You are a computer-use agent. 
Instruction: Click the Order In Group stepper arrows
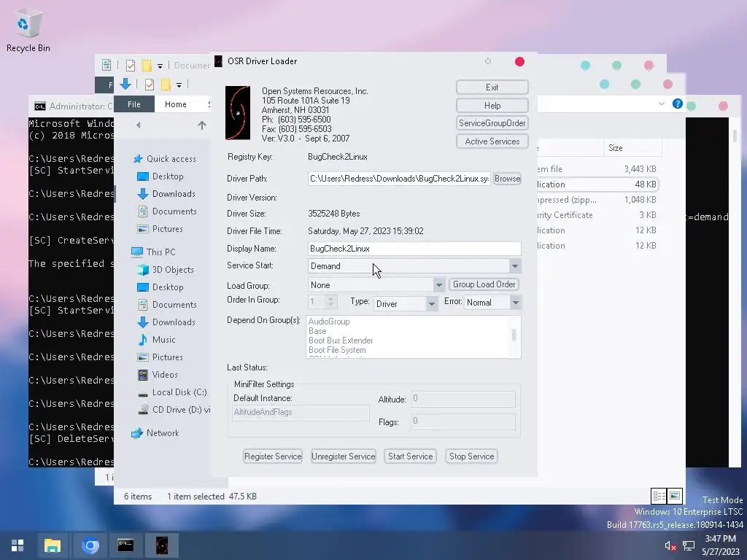(331, 301)
